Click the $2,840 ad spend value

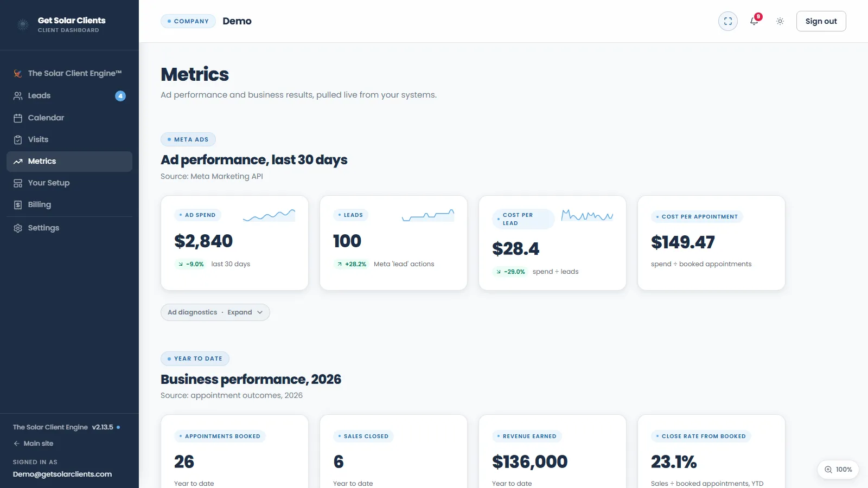point(203,241)
